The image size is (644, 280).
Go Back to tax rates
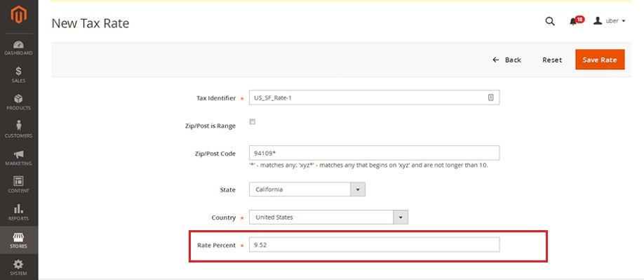click(x=507, y=60)
